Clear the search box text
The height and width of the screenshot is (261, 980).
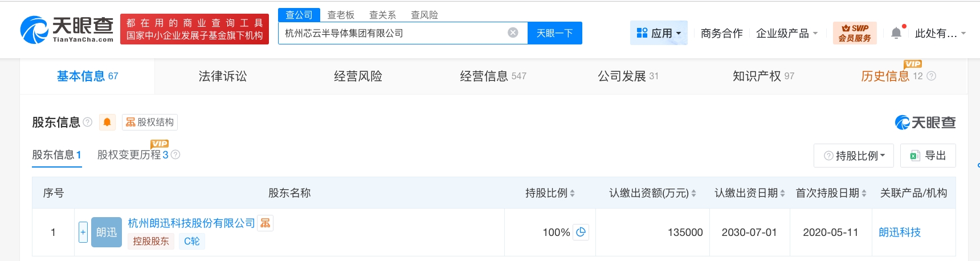(513, 32)
